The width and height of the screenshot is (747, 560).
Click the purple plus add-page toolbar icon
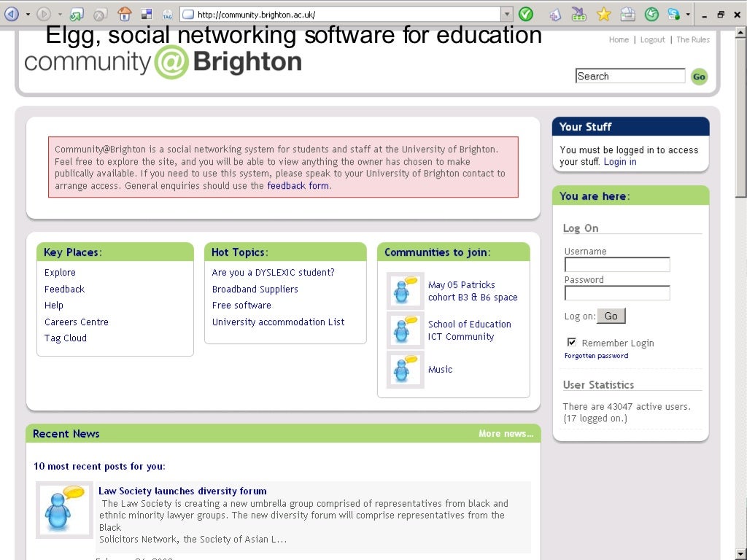555,15
